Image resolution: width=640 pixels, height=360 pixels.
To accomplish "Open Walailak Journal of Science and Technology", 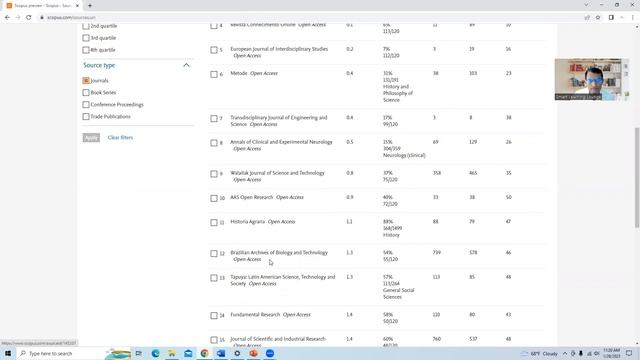I will pos(278,173).
